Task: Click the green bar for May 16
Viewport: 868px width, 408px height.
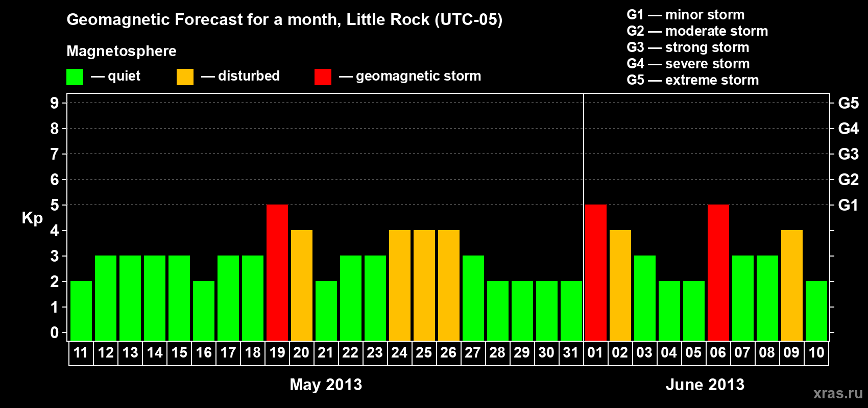Action: [204, 311]
